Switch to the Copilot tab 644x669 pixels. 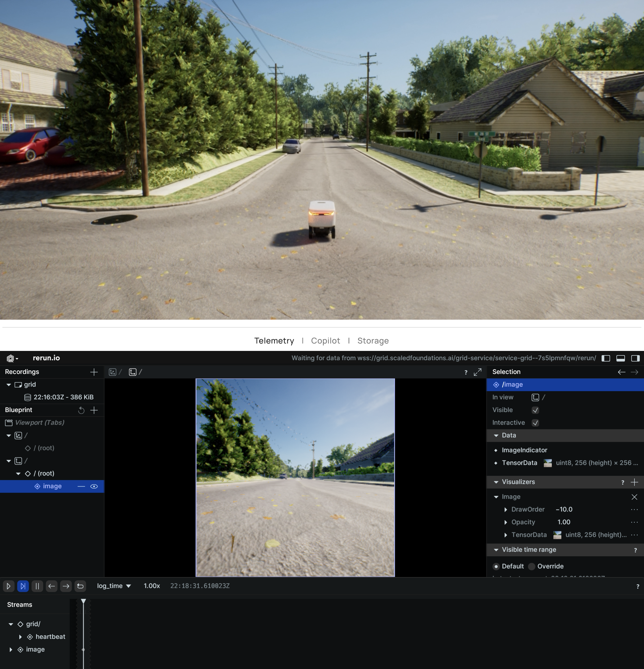pyautogui.click(x=325, y=341)
